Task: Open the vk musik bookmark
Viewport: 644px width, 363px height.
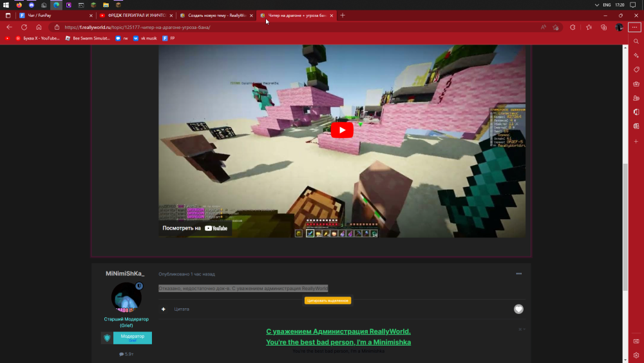Action: click(145, 38)
